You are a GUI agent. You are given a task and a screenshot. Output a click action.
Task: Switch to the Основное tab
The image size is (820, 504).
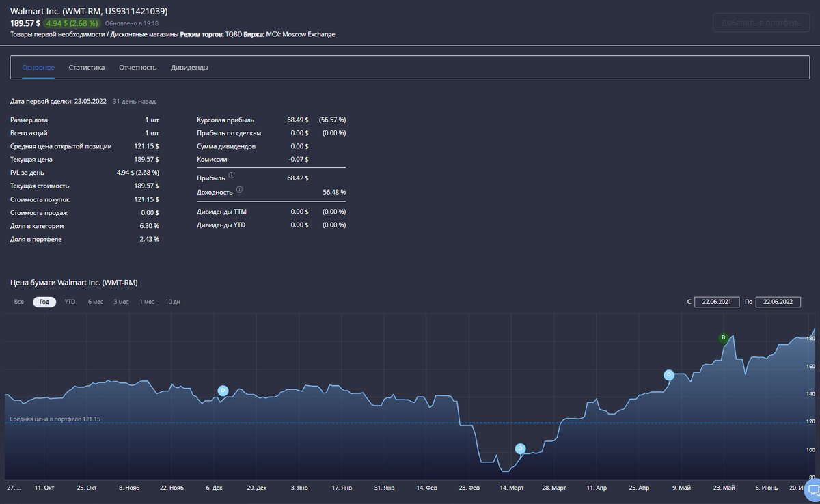(x=38, y=68)
